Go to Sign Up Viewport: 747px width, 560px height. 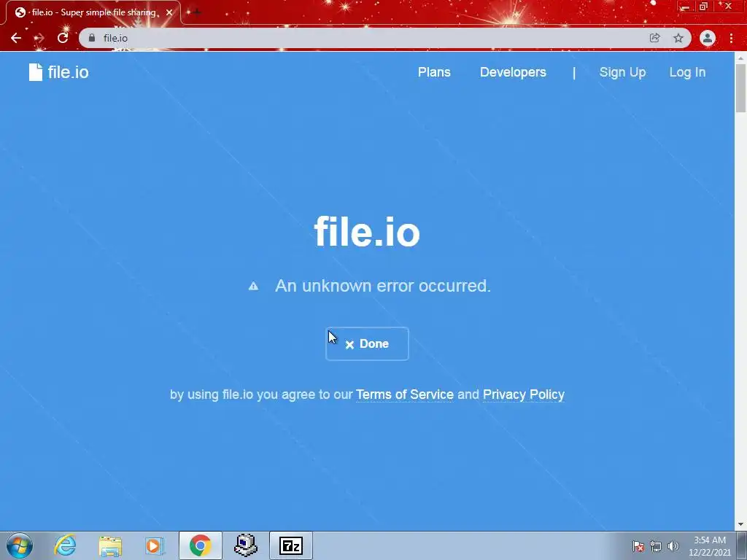pyautogui.click(x=622, y=72)
